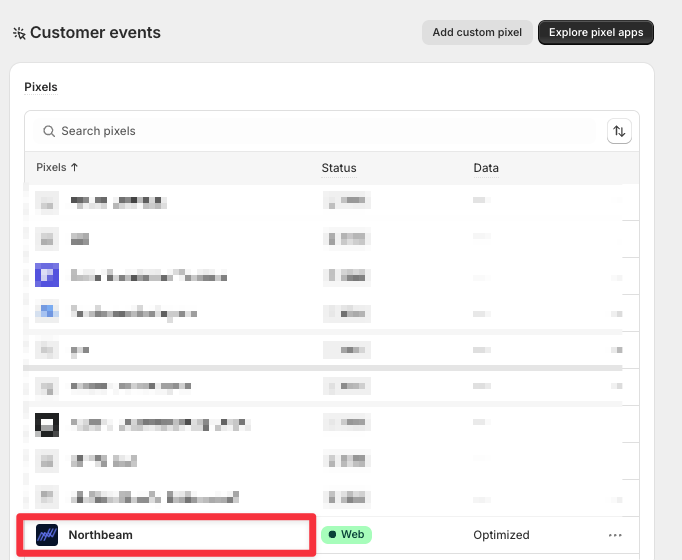Click the Northbeam logo icon
The image size is (682, 560).
pos(47,535)
